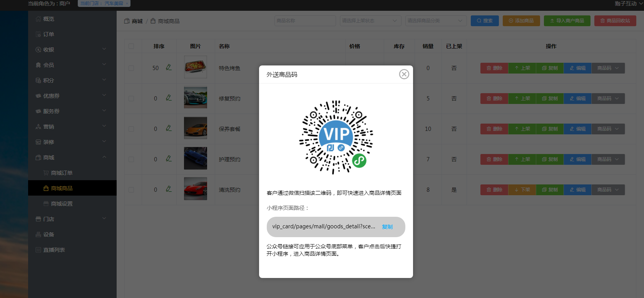Delete the 特色烤鱼 product
This screenshot has height=298, width=644.
[x=494, y=68]
